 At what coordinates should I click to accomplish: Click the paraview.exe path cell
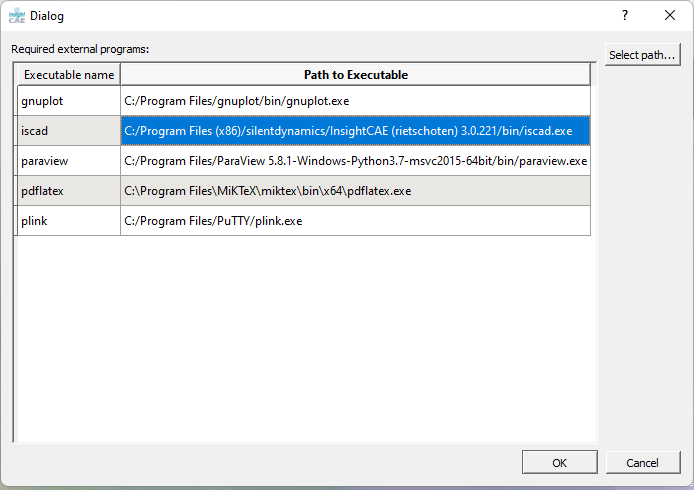355,161
